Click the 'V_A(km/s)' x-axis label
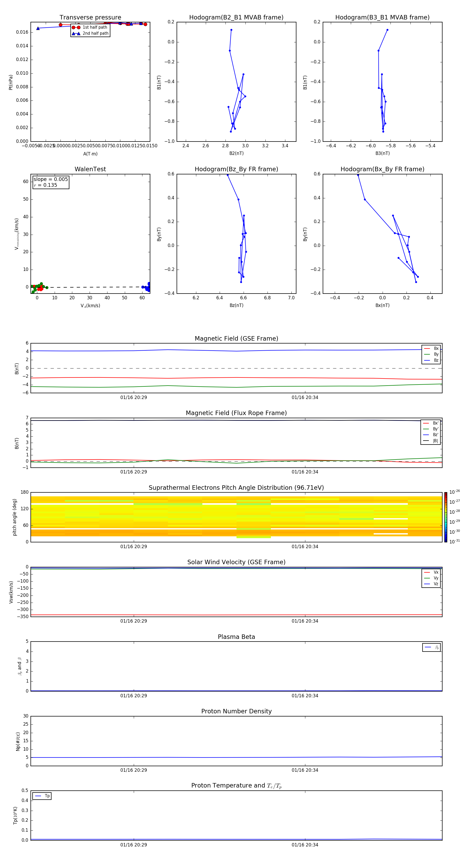 (x=90, y=306)
